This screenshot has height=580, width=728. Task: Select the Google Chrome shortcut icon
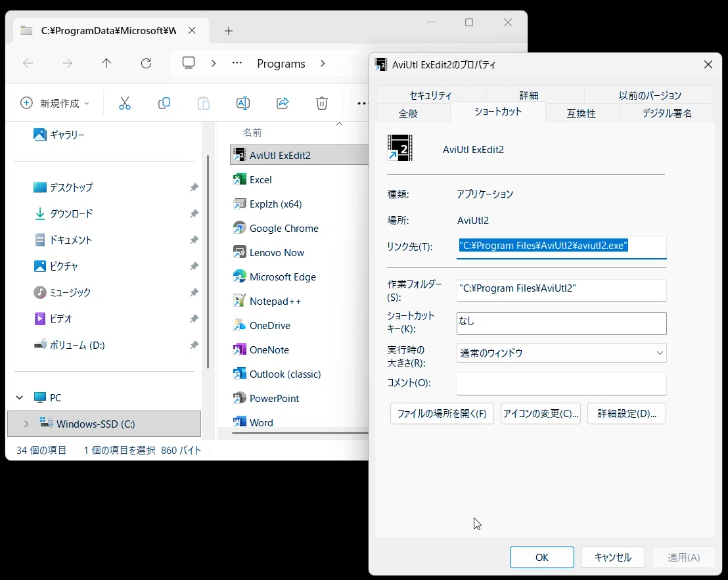pos(239,228)
